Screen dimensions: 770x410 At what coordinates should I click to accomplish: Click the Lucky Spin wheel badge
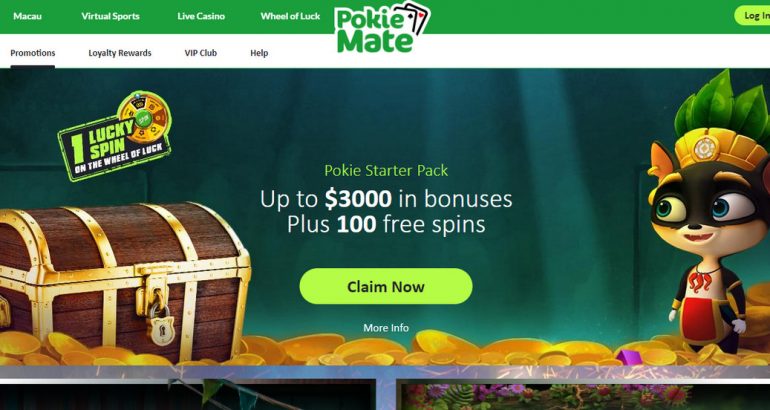click(x=115, y=137)
